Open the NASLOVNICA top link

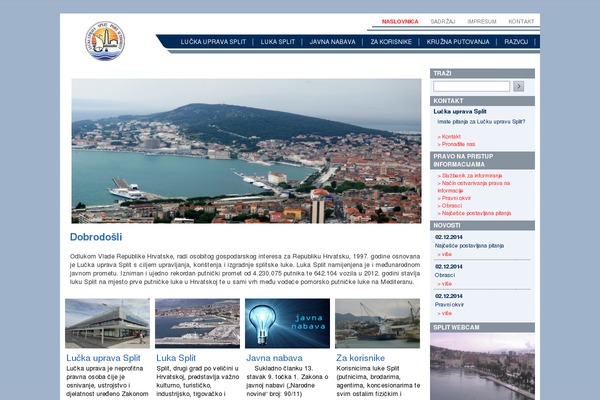(400, 21)
